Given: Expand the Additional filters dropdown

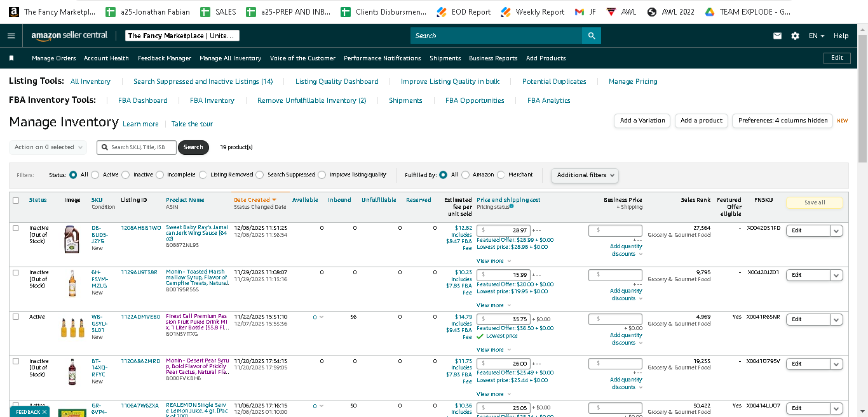Looking at the screenshot, I should click(585, 175).
